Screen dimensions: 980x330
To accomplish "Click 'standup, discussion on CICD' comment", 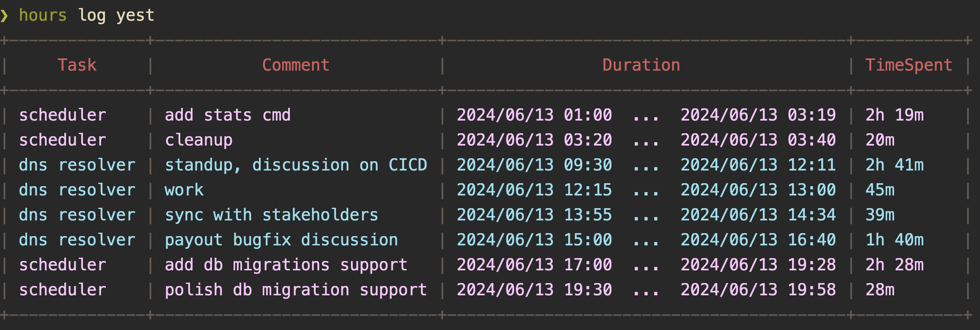I will pyautogui.click(x=296, y=165).
